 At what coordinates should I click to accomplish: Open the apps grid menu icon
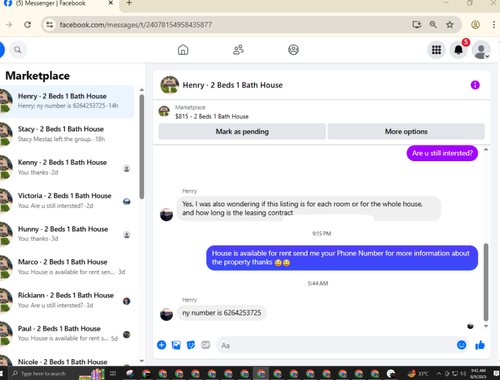coord(436,50)
